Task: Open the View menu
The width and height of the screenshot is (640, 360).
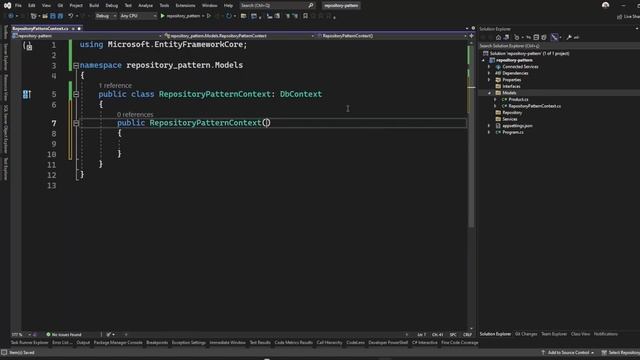Action: click(46, 6)
